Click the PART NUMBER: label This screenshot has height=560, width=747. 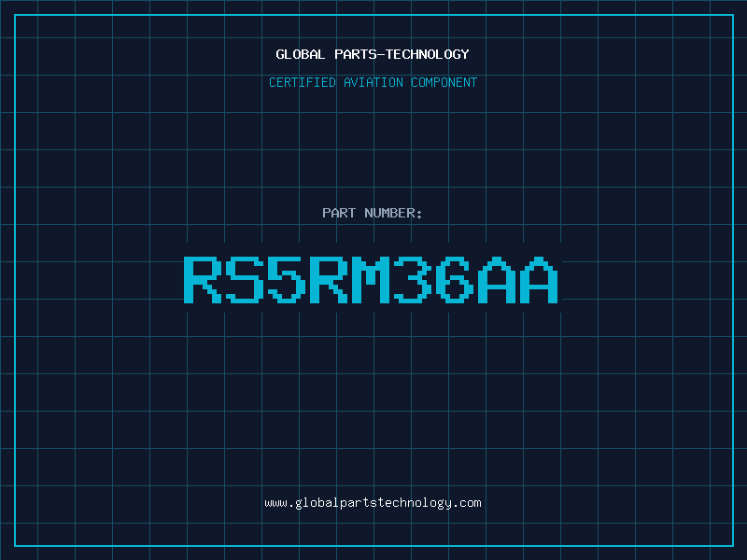point(372,213)
